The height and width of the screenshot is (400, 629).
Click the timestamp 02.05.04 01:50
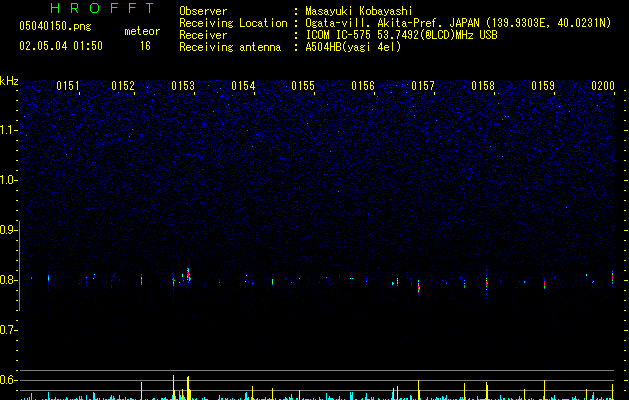tap(61, 46)
